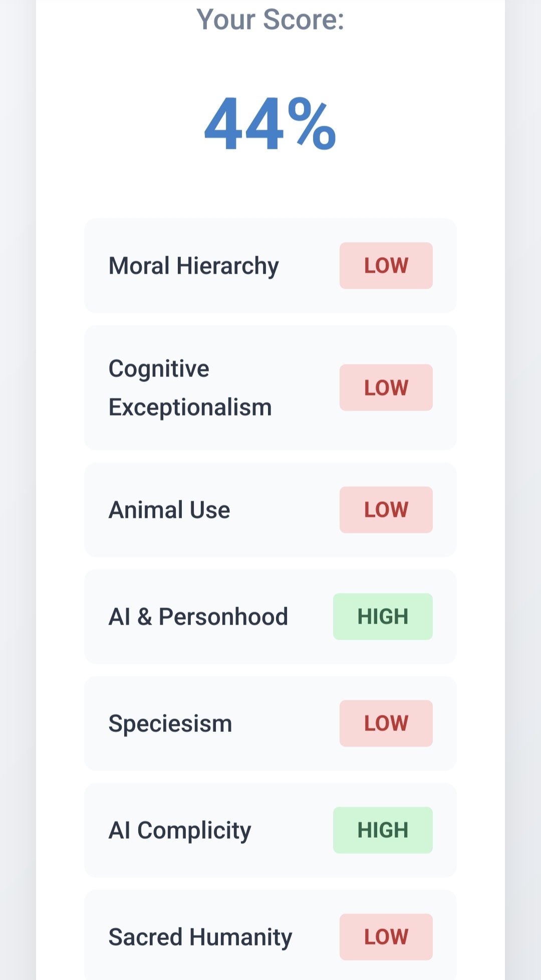The image size is (541, 980).
Task: Click the word "Use" in Animal Use
Action: pyautogui.click(x=210, y=510)
